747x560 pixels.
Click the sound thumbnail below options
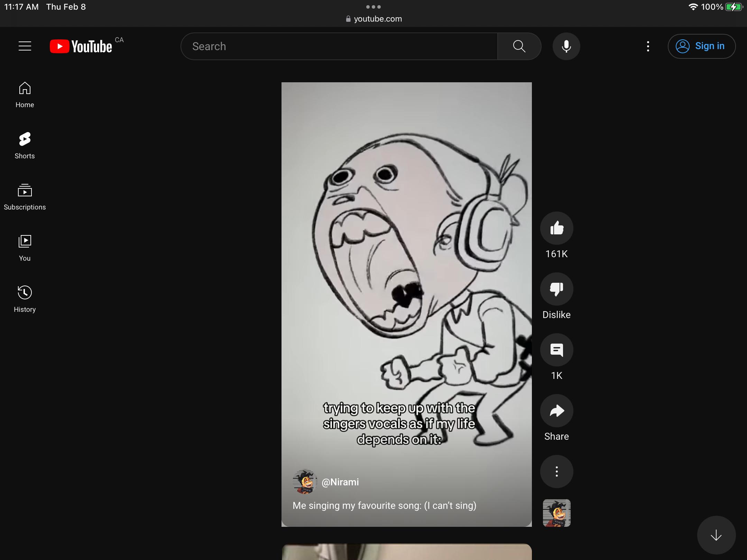[556, 513]
